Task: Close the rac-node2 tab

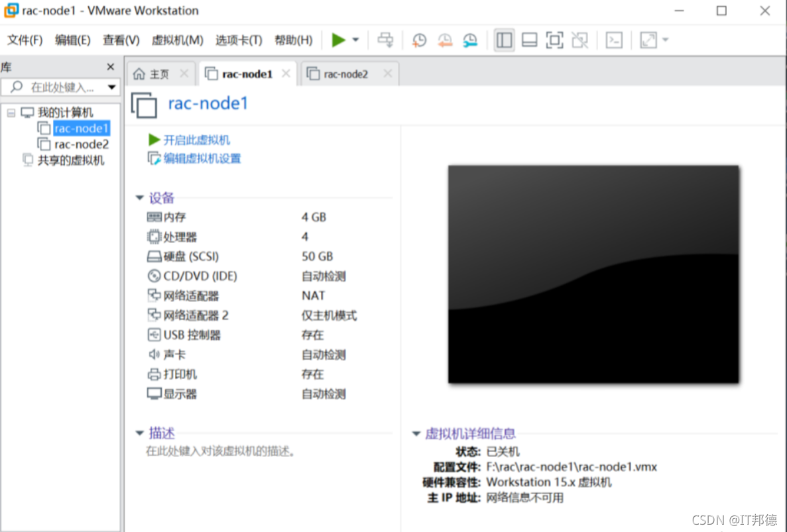Action: [387, 74]
